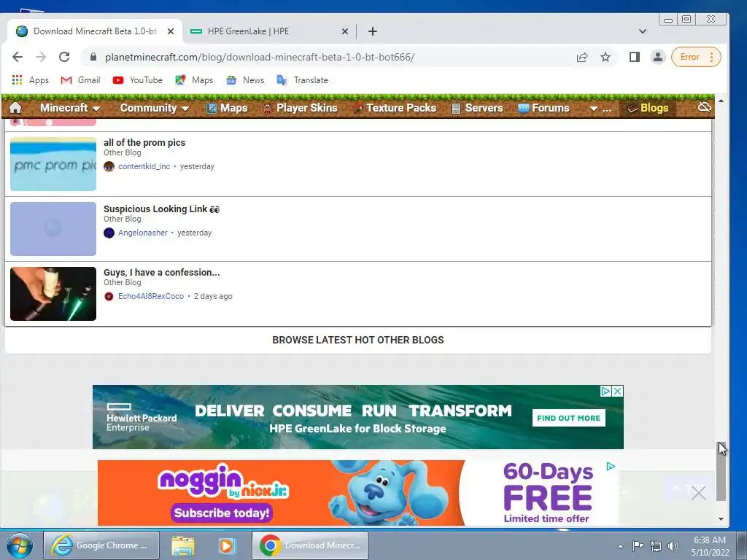The width and height of the screenshot is (747, 560).
Task: Expand the Community dropdown menu
Action: tap(155, 108)
